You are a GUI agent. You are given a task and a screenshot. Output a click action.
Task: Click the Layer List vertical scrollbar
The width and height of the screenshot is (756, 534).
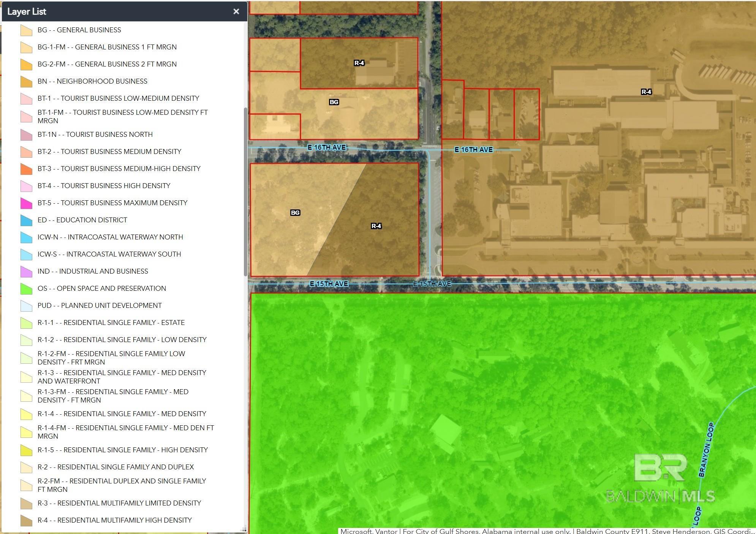pos(245,192)
